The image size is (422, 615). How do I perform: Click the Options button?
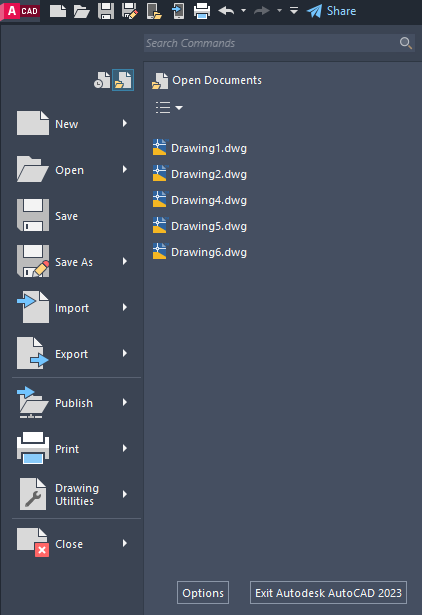coord(203,593)
